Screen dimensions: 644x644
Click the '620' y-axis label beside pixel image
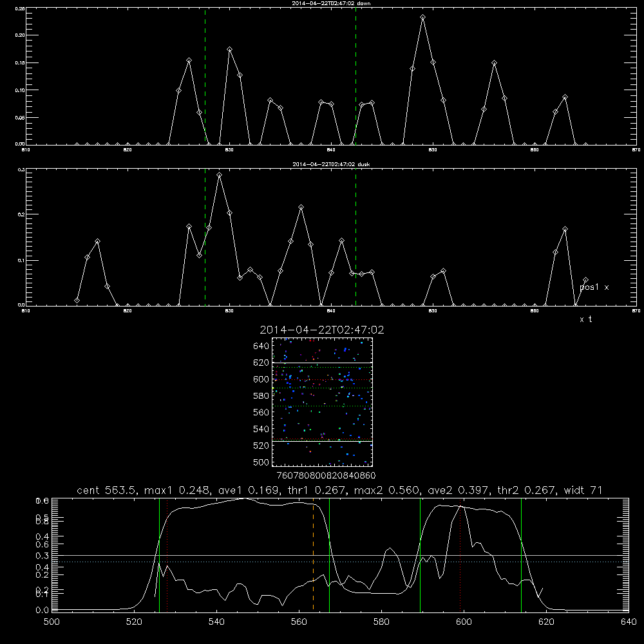pyautogui.click(x=261, y=363)
